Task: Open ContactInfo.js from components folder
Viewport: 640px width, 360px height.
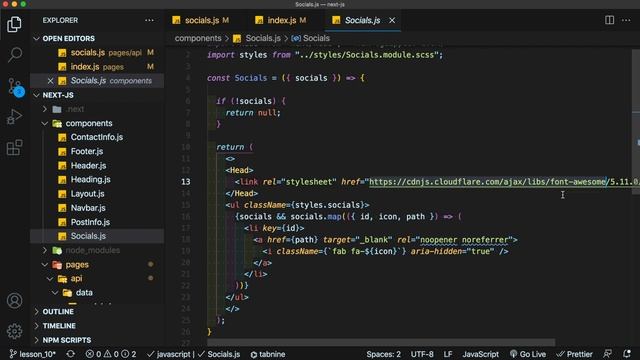Action: 96,137
